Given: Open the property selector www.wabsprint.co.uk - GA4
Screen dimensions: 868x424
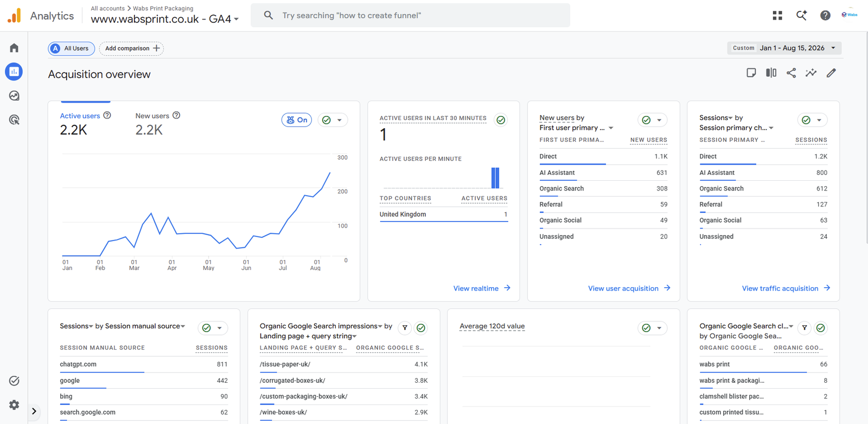Looking at the screenshot, I should click(x=165, y=19).
